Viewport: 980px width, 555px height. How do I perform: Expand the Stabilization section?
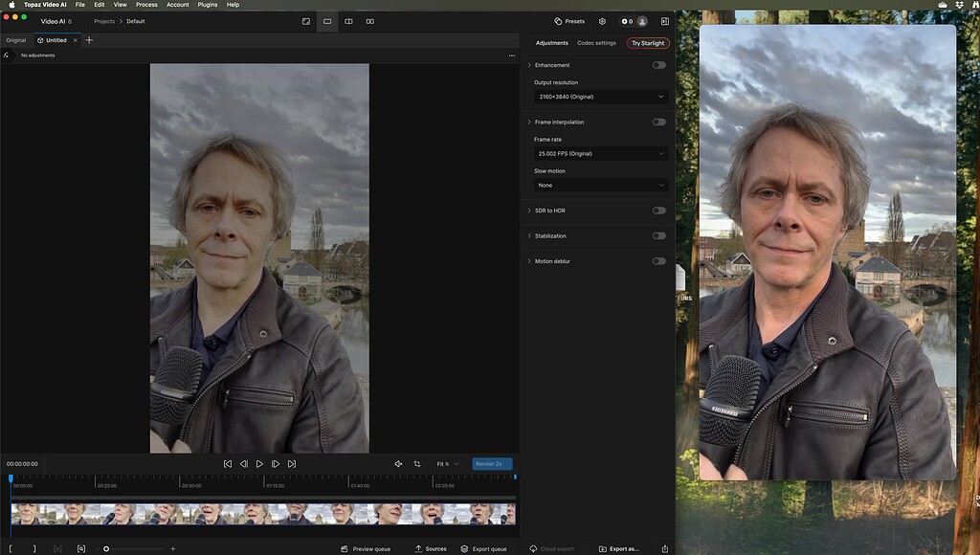click(x=529, y=235)
